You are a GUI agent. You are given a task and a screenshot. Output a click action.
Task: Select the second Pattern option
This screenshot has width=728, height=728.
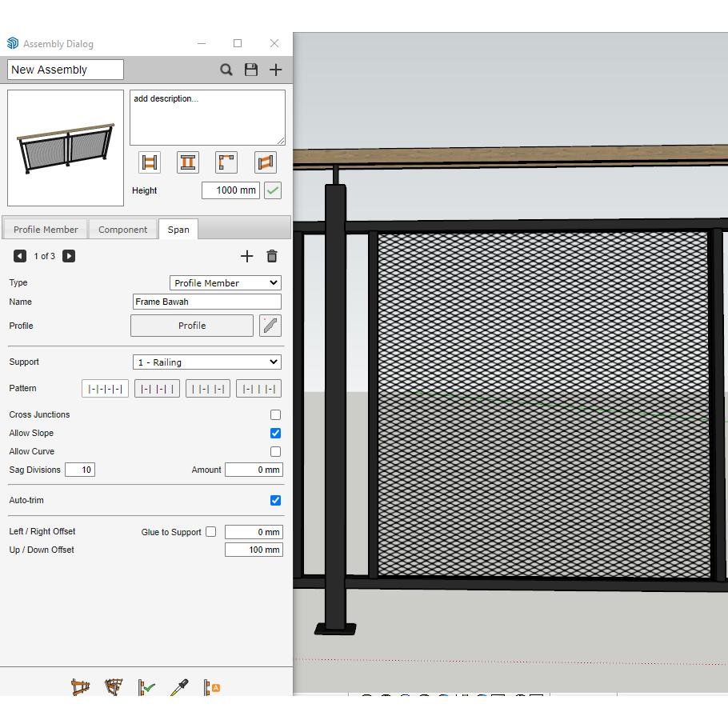coord(157,388)
